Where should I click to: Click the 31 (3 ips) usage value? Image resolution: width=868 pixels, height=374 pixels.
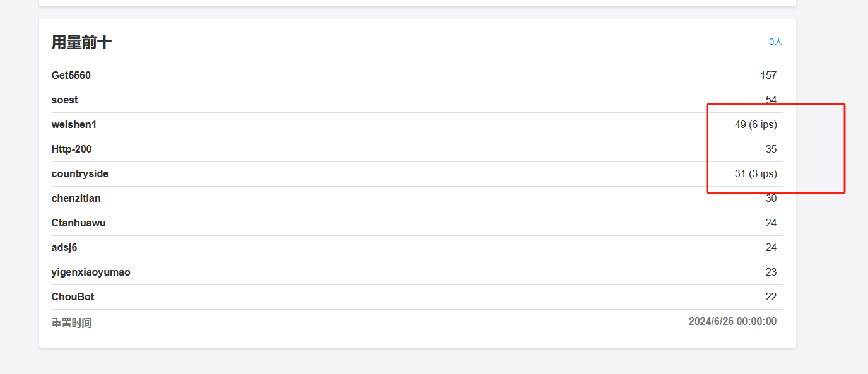coord(756,174)
